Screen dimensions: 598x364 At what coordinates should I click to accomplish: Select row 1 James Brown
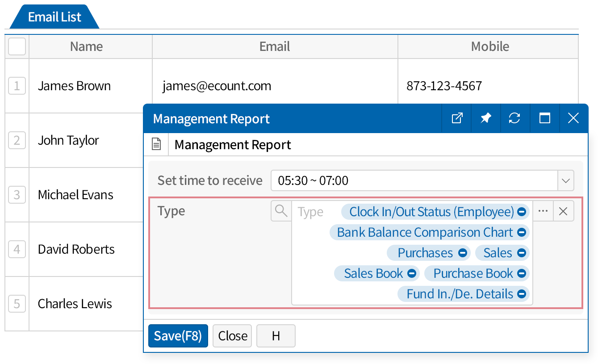pyautogui.click(x=17, y=86)
